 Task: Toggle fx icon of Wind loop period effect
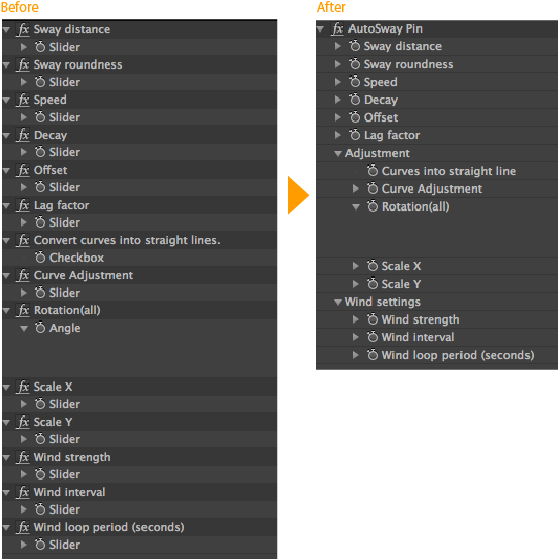(24, 527)
